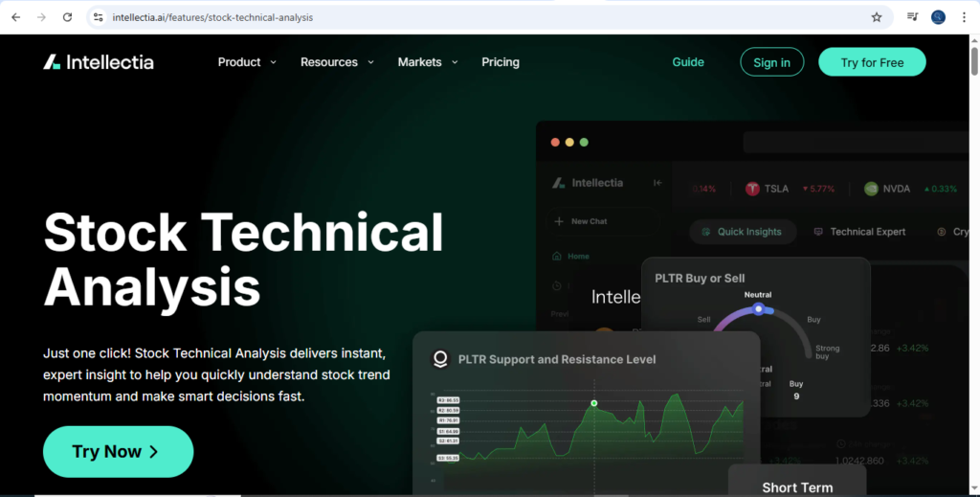Viewport: 980px width, 497px height.
Task: Expand the Markets dropdown menu
Action: pos(428,62)
